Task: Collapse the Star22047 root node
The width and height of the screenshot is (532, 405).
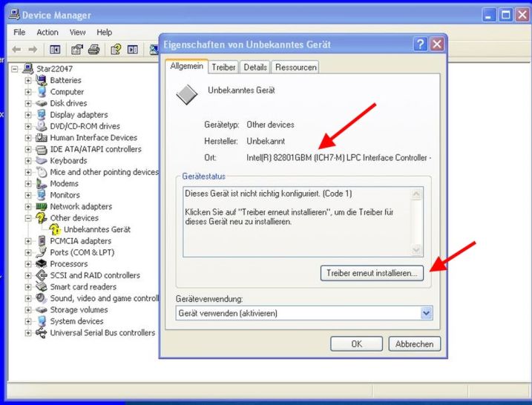Action: (x=15, y=69)
